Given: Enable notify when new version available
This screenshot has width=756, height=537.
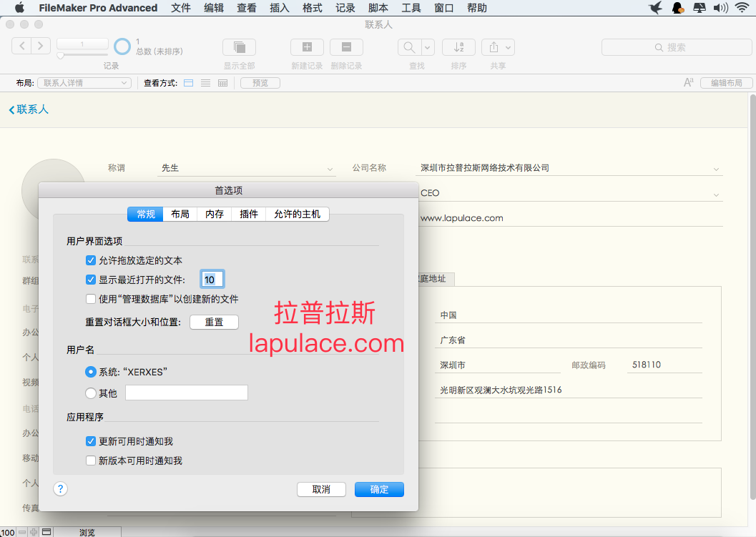Looking at the screenshot, I should point(91,460).
